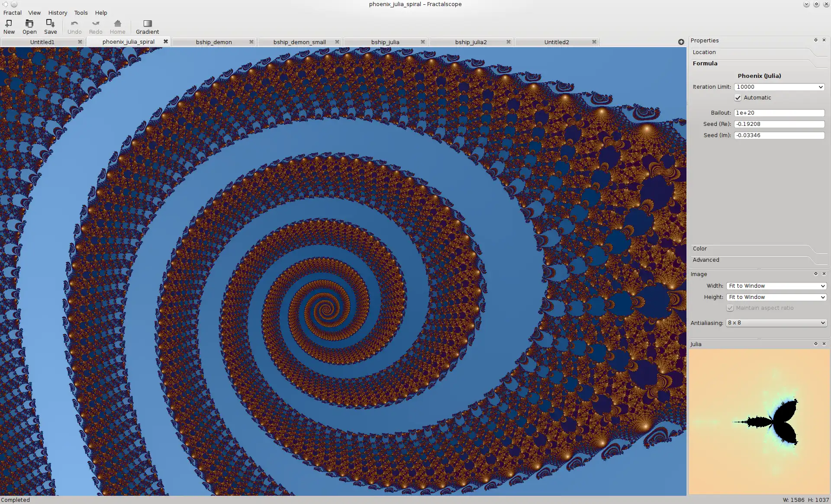Switch to the bship_julia tab

(385, 41)
